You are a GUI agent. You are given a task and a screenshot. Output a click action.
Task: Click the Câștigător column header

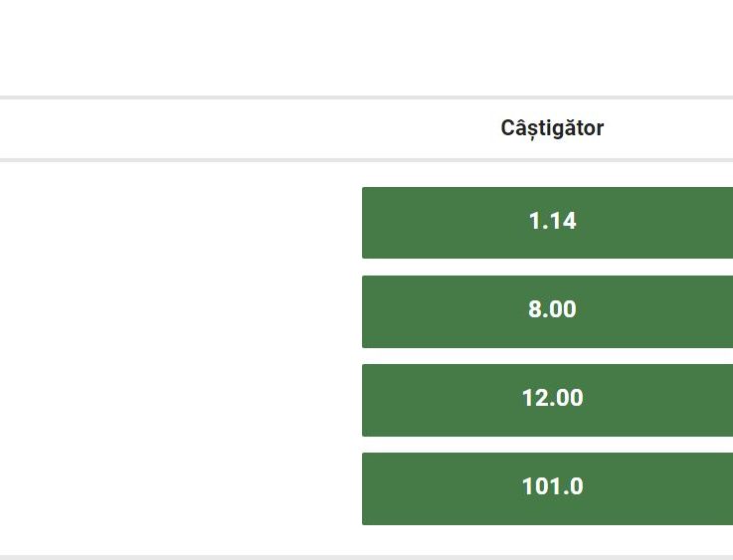click(x=552, y=128)
